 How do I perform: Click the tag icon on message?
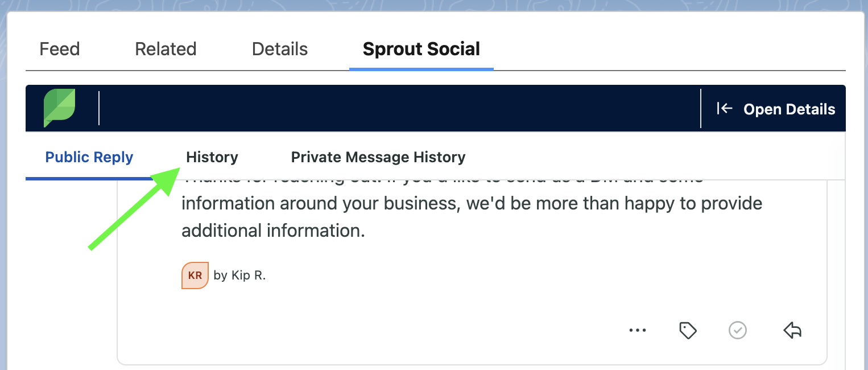(688, 330)
